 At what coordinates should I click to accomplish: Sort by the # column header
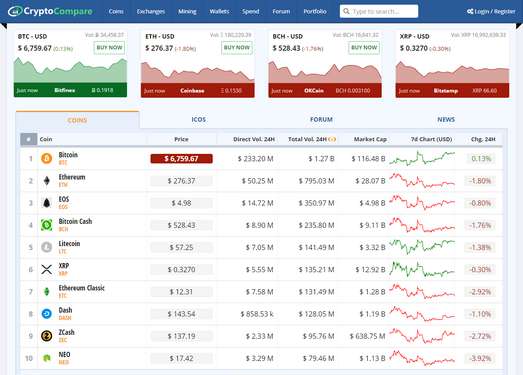coord(29,139)
